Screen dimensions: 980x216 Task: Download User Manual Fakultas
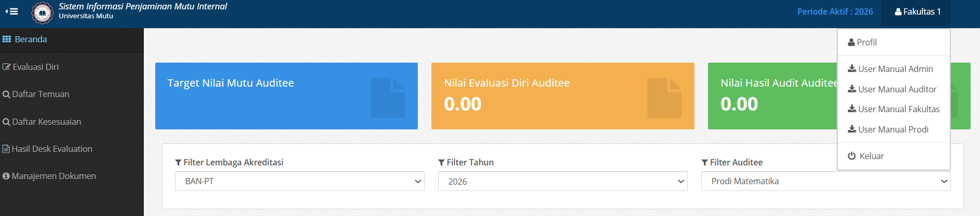click(894, 109)
